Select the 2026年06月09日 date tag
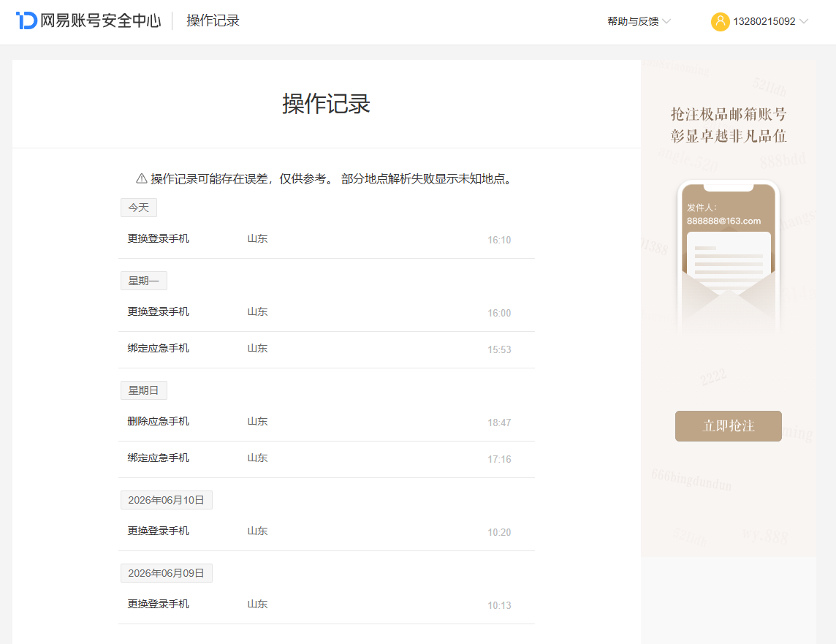The height and width of the screenshot is (644, 836). pos(167,573)
